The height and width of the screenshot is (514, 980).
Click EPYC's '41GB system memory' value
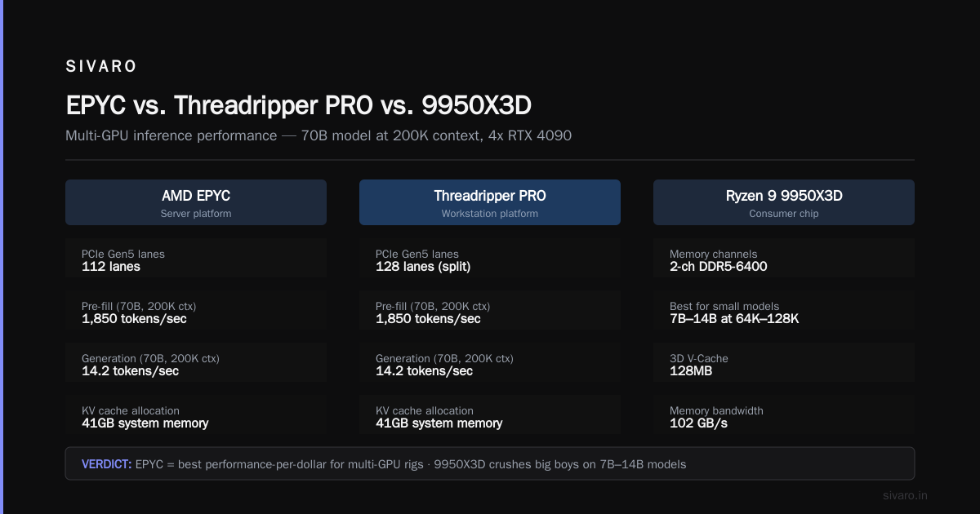click(145, 423)
